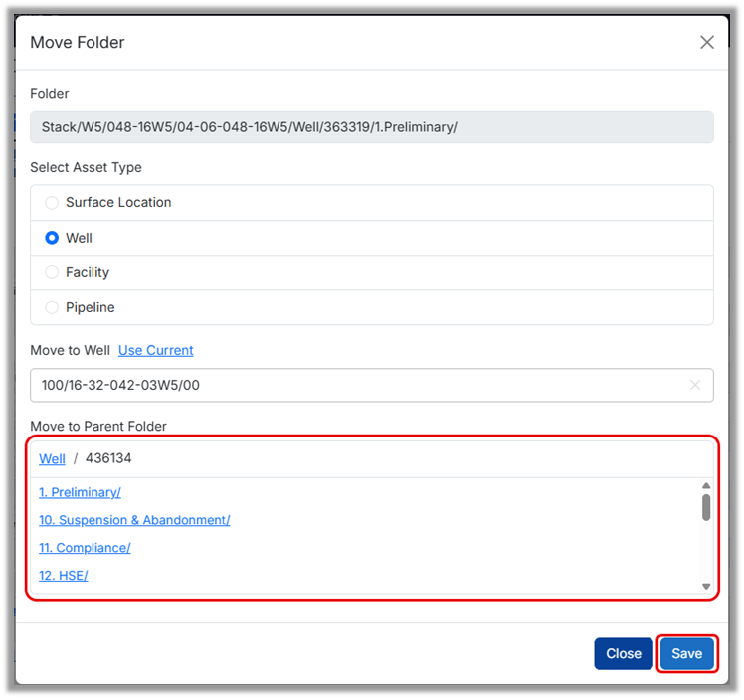The image size is (744, 700).
Task: Select the Surface Location asset type
Action: [x=52, y=203]
